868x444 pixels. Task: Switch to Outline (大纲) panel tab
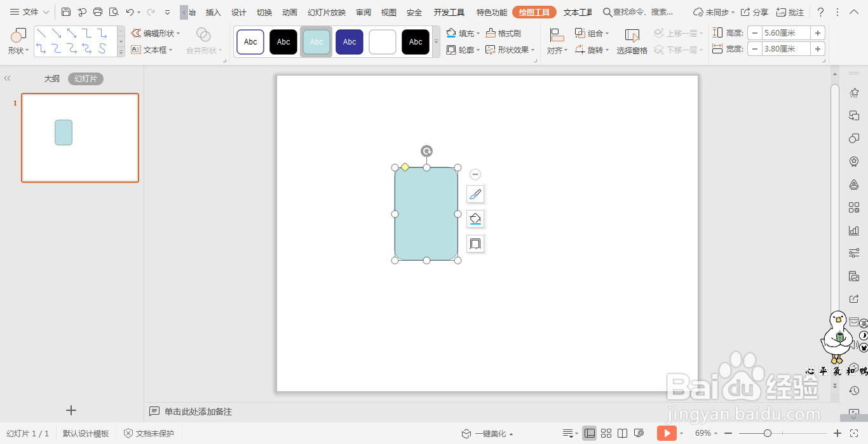51,79
